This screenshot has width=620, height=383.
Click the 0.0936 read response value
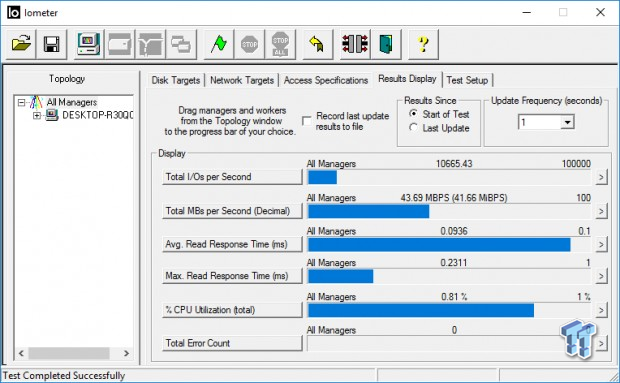pyautogui.click(x=454, y=231)
